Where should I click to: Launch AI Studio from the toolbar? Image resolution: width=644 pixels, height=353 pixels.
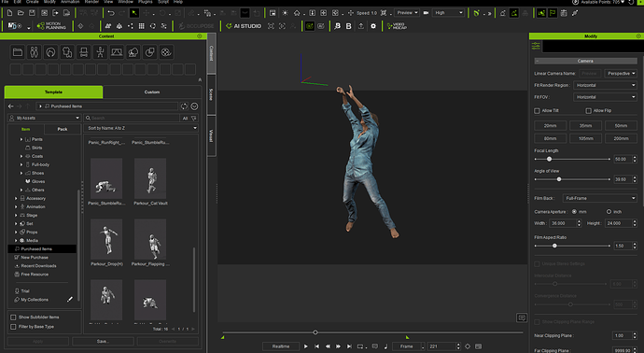[x=244, y=26]
